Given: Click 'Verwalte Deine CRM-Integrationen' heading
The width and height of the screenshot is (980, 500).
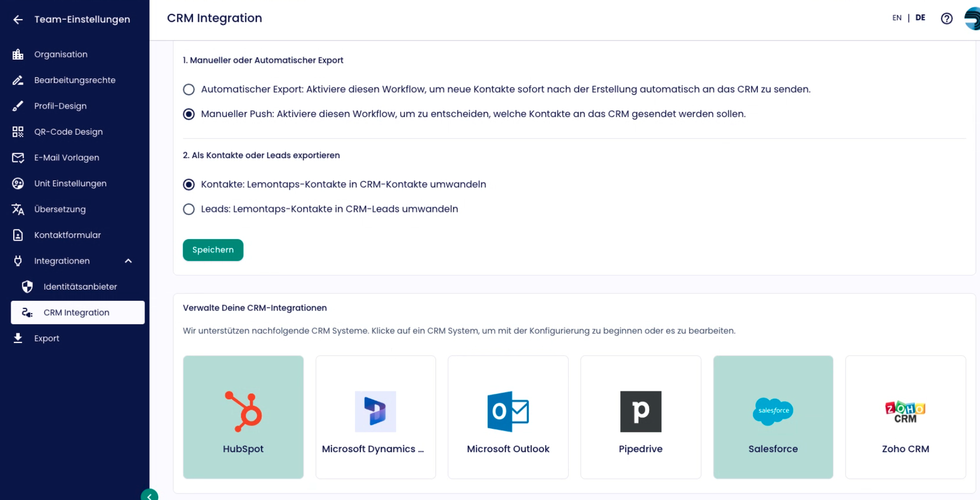Looking at the screenshot, I should tap(255, 308).
